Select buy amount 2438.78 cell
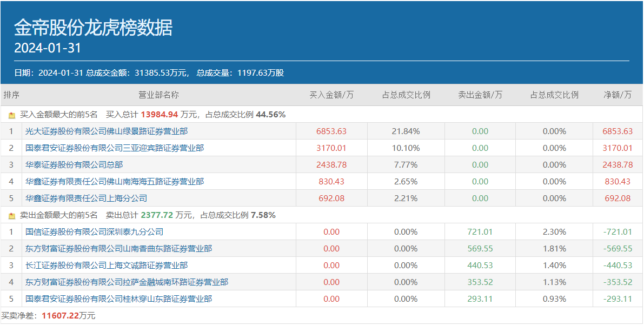Image resolution: width=644 pixels, height=325 pixels. coord(331,165)
